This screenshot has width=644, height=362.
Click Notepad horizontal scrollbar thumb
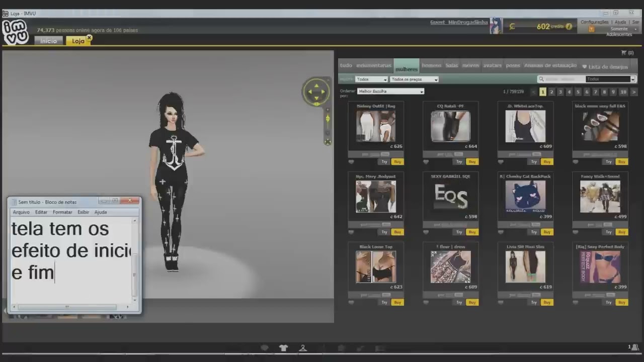coord(67,307)
